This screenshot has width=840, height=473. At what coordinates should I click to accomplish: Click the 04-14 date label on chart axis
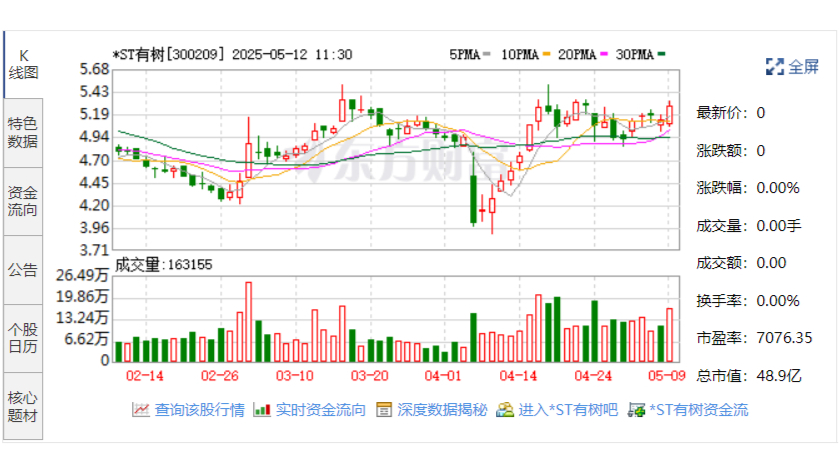[x=518, y=376]
